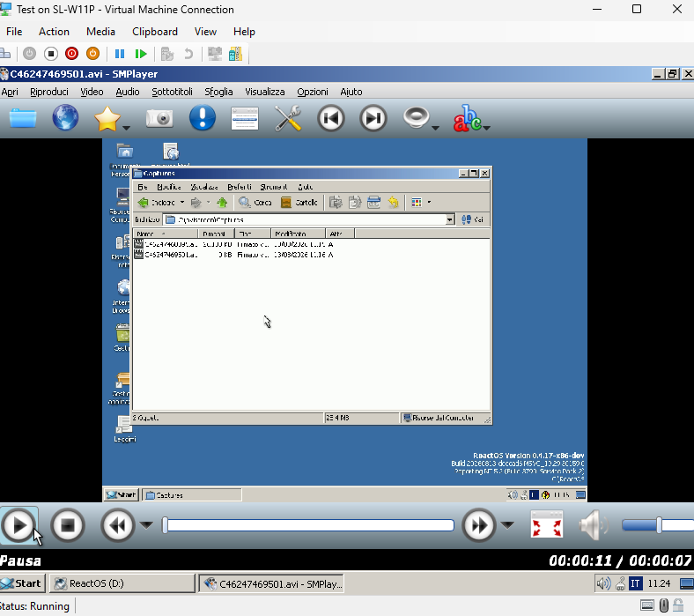Open the playlist panel icon

(245, 118)
